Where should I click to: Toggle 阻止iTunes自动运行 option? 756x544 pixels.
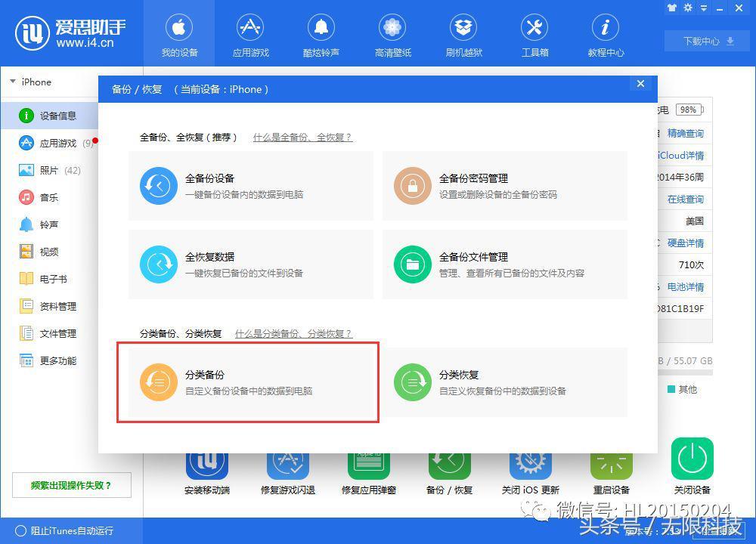pos(20,530)
